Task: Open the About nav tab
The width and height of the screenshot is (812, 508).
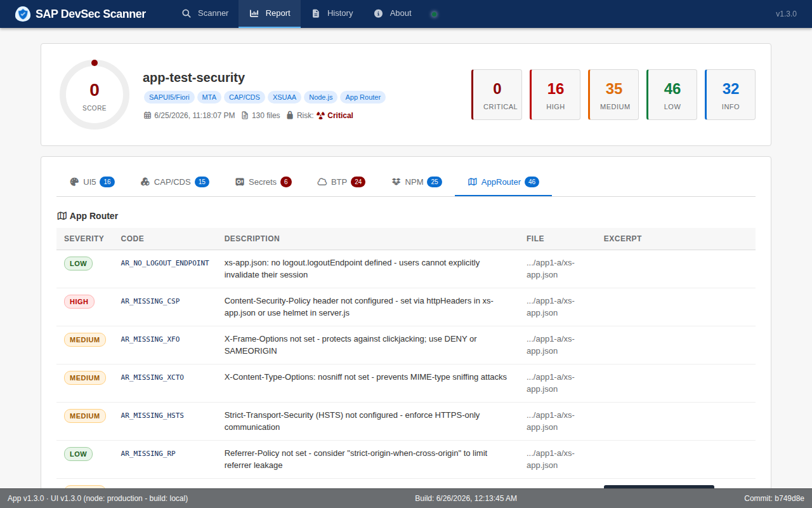Action: tap(393, 13)
